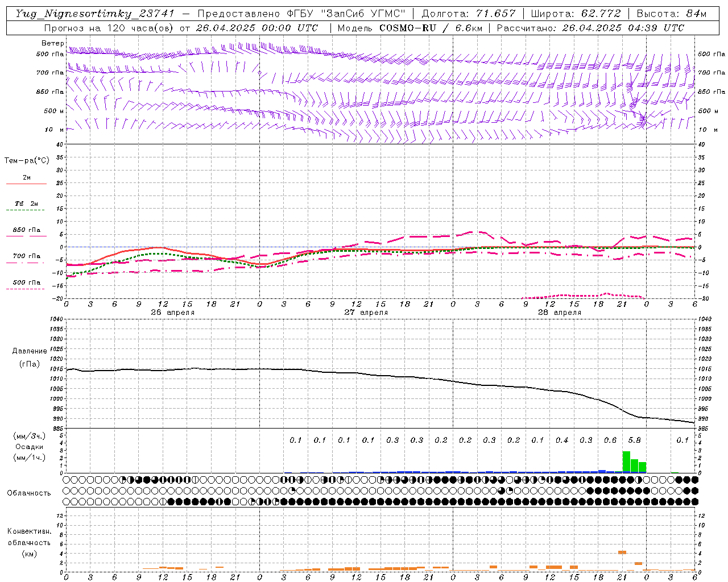Click the tallest green precipitation bar
Image resolution: width=728 pixels, height=582 pixels.
pos(626,462)
